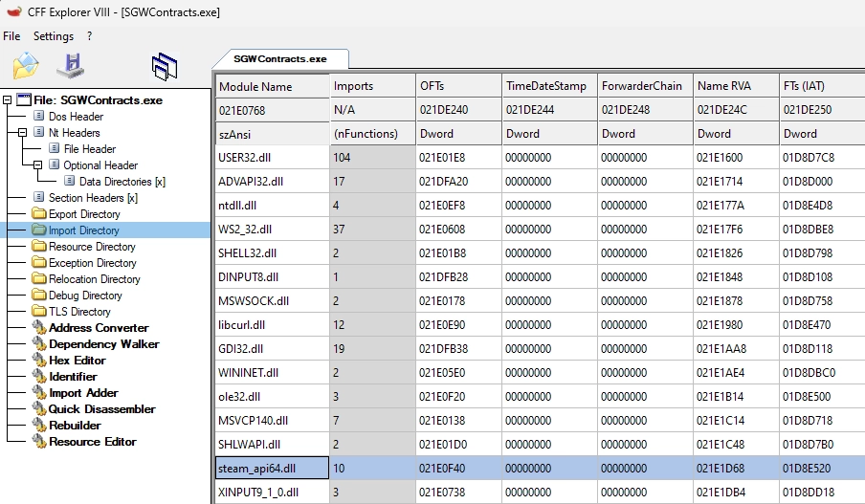The height and width of the screenshot is (504, 865).
Task: Select the ntdll.dll module row
Action: coord(540,205)
